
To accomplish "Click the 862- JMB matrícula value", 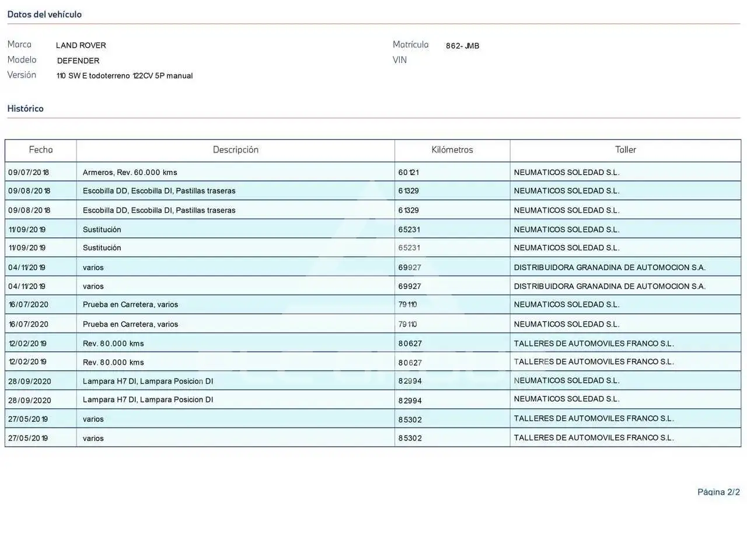I will point(463,45).
